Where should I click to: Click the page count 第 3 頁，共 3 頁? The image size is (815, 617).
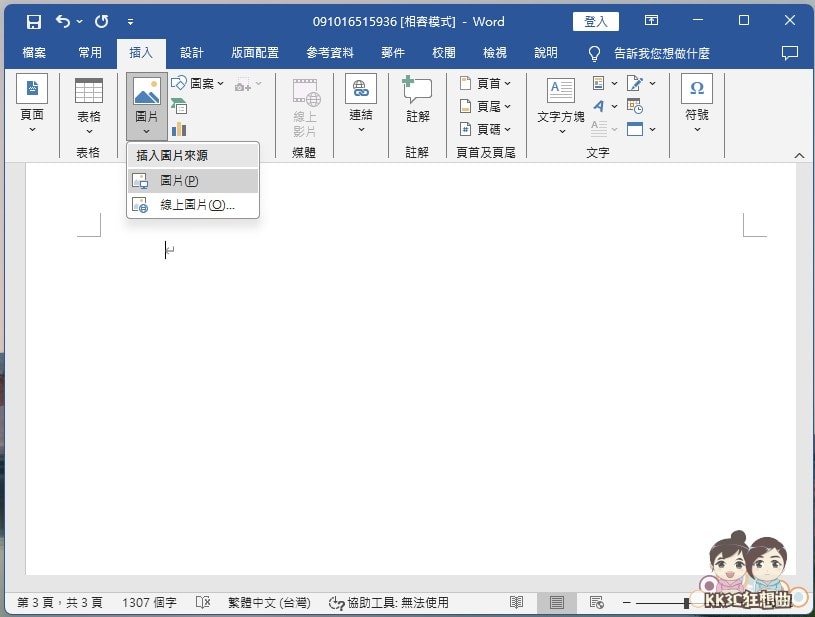pyautogui.click(x=60, y=602)
